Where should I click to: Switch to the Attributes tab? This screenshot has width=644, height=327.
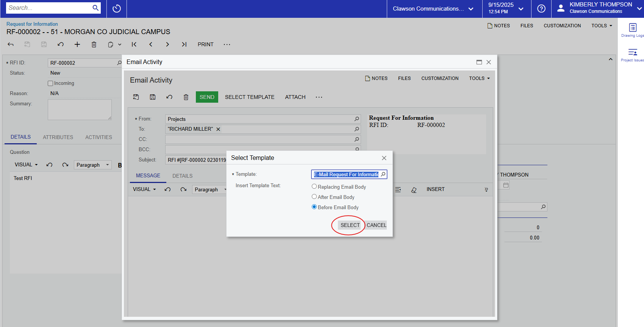pos(58,137)
